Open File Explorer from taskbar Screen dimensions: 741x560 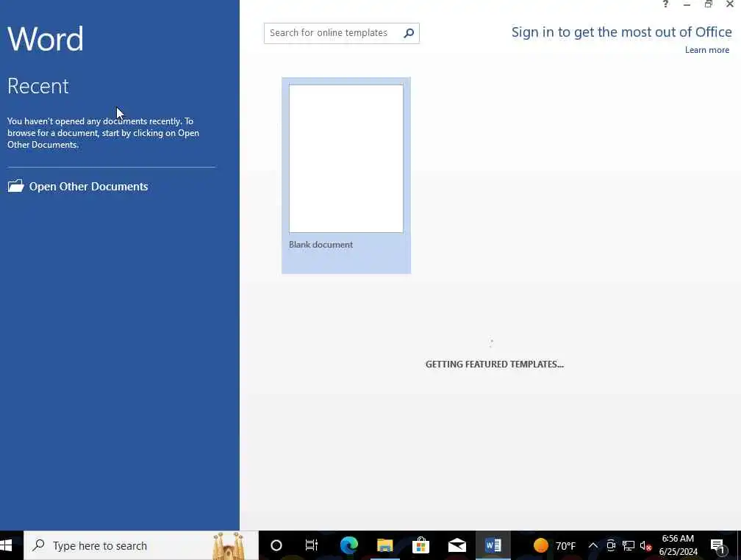click(384, 546)
